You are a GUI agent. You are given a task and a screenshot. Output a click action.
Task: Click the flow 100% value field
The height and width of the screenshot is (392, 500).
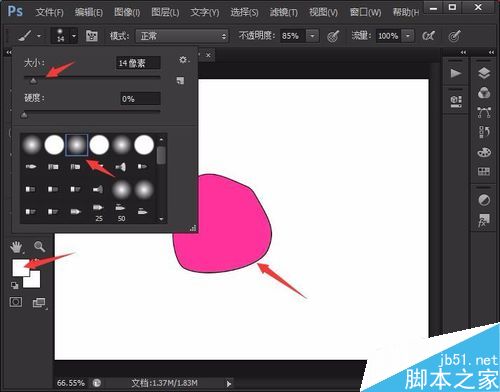point(388,36)
